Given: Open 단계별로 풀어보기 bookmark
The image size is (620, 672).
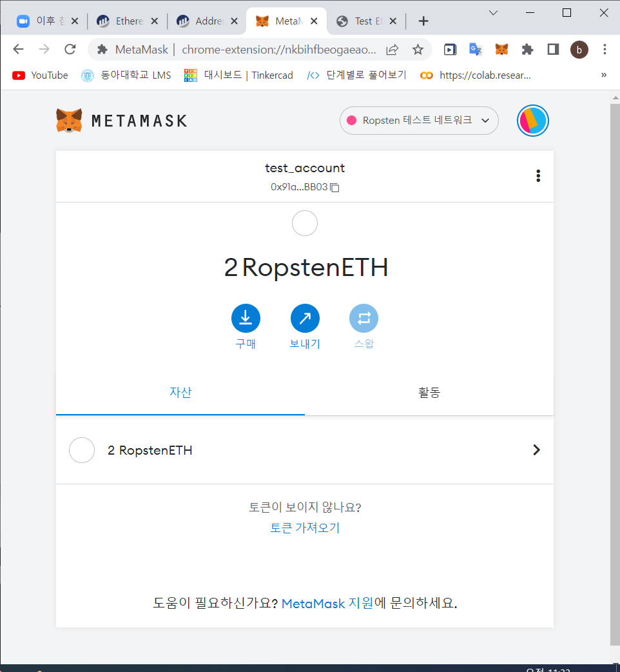Looking at the screenshot, I should pyautogui.click(x=356, y=75).
